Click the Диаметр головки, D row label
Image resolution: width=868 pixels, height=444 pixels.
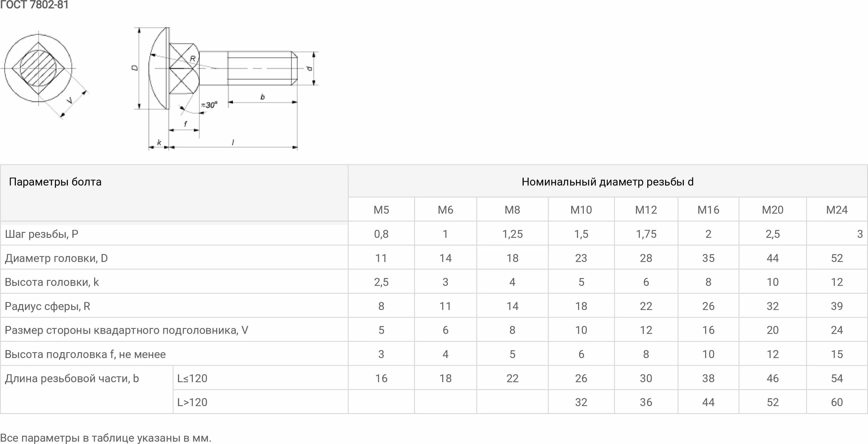click(x=56, y=258)
